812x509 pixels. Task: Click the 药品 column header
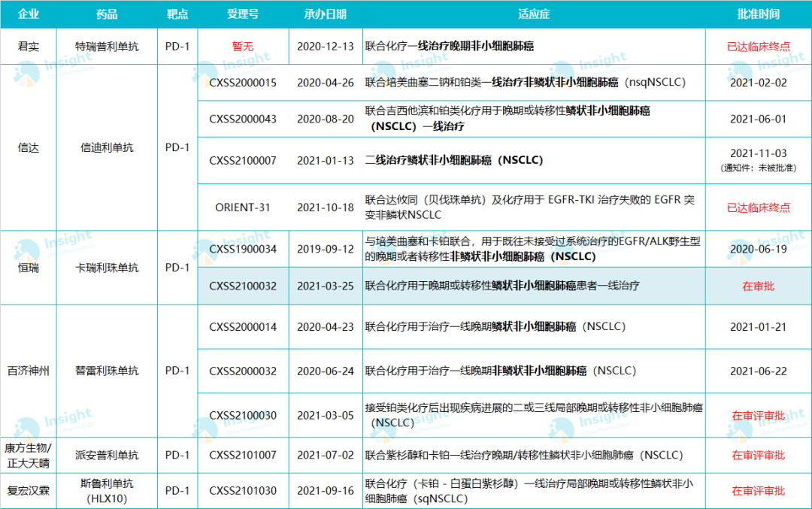coord(107,14)
